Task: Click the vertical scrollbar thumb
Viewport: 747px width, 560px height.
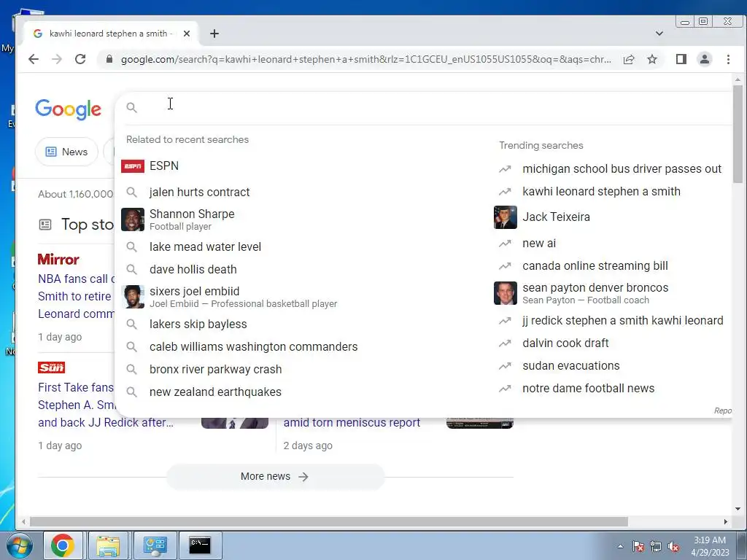Action: [738, 133]
